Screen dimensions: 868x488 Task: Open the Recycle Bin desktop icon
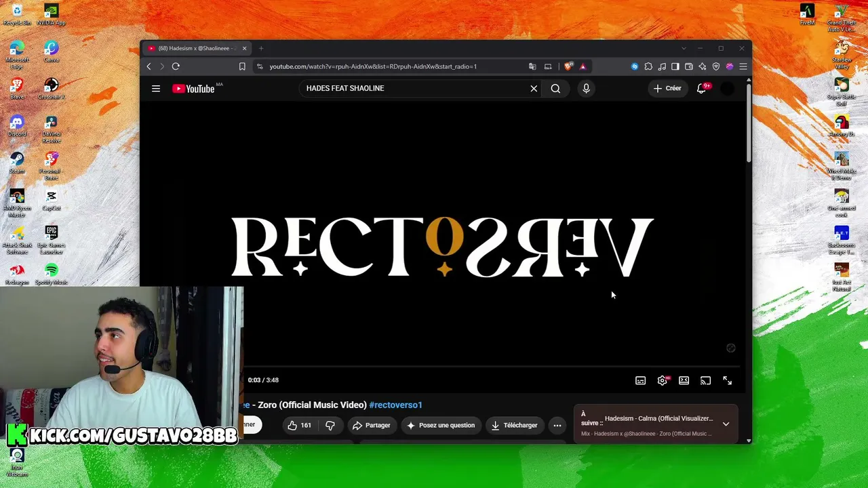pos(17,14)
